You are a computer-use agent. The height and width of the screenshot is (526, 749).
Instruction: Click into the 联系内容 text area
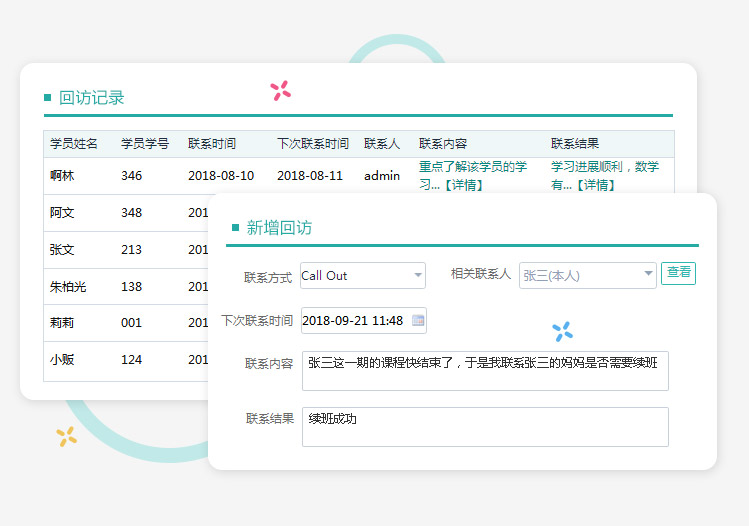[x=485, y=371]
